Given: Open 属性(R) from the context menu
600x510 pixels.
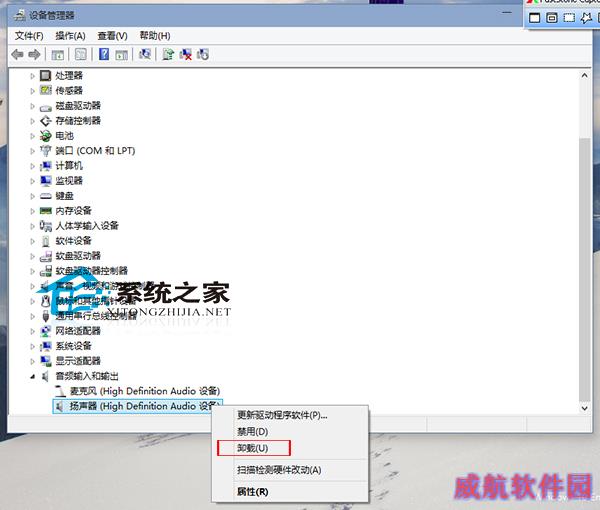Looking at the screenshot, I should tap(252, 492).
